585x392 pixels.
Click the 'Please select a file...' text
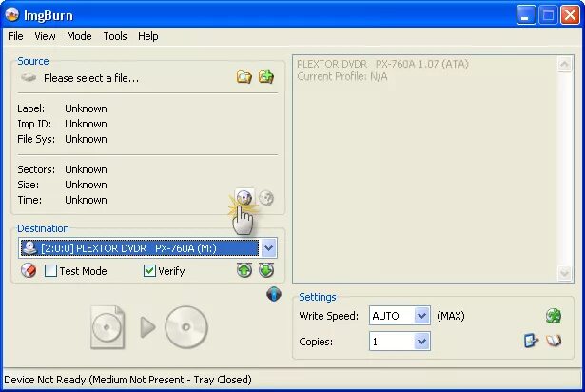(91, 78)
